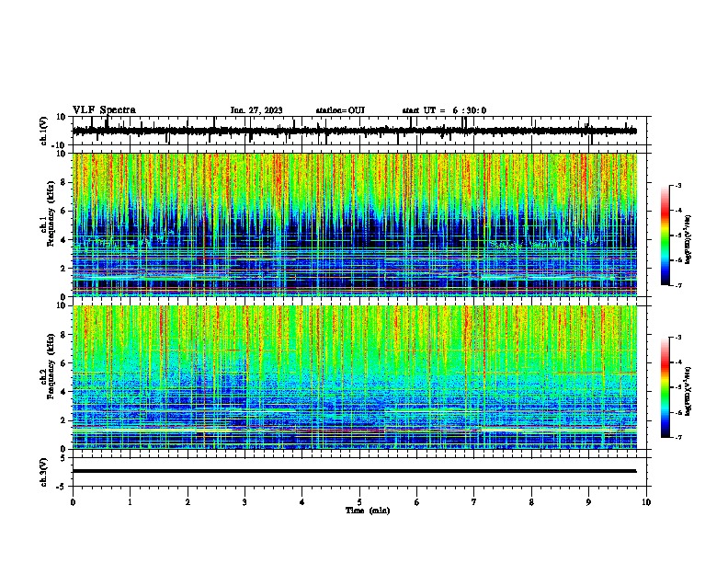Screen dimensions: 728x563
Task: Select the ch.2 color bar log(PSD) label
Action: click(688, 391)
